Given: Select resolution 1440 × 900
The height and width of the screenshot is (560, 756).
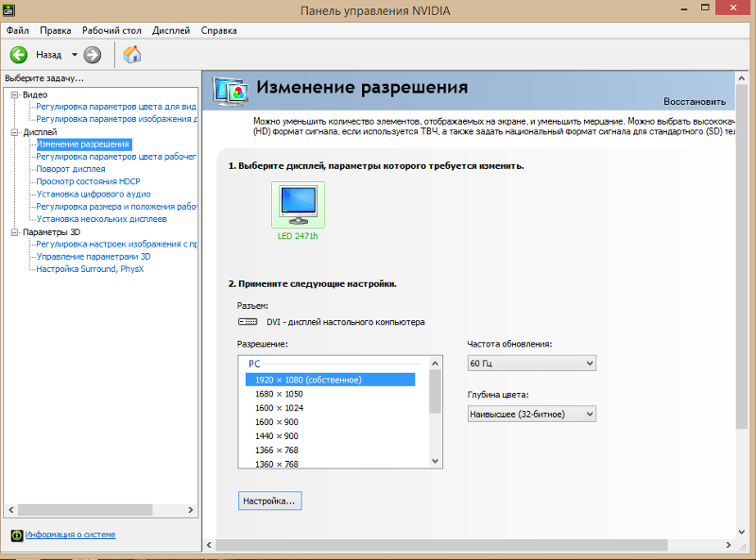Looking at the screenshot, I should [277, 436].
